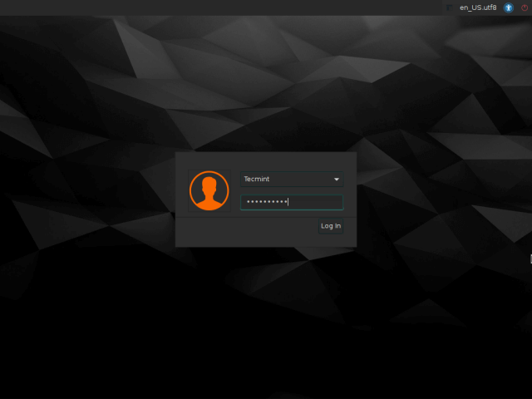
Task: Click the masked password dots
Action: coord(267,202)
